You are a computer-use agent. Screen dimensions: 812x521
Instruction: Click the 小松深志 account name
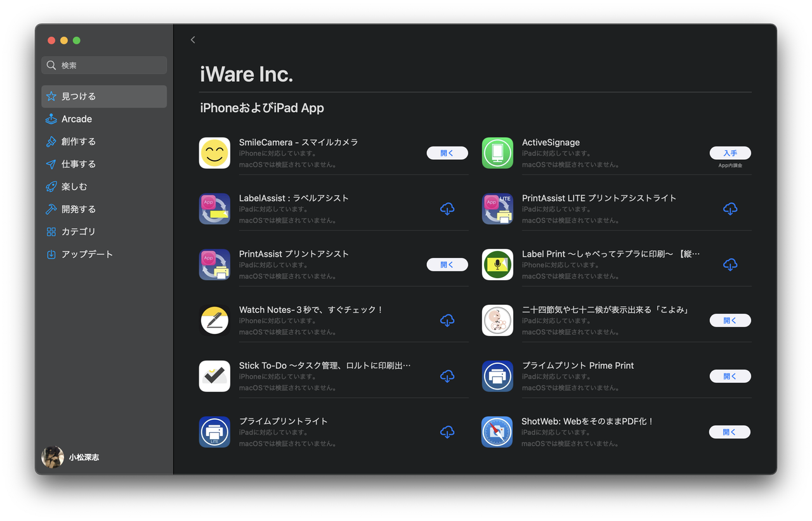(x=84, y=457)
